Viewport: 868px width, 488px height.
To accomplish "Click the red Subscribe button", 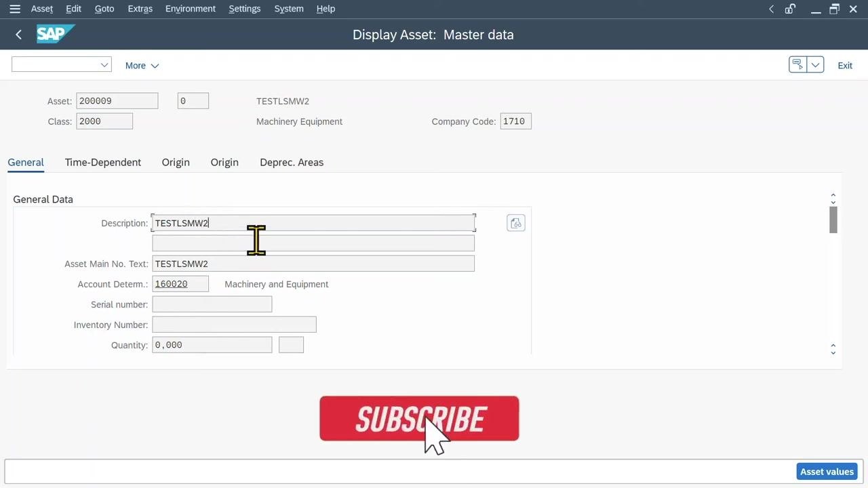I will (419, 419).
